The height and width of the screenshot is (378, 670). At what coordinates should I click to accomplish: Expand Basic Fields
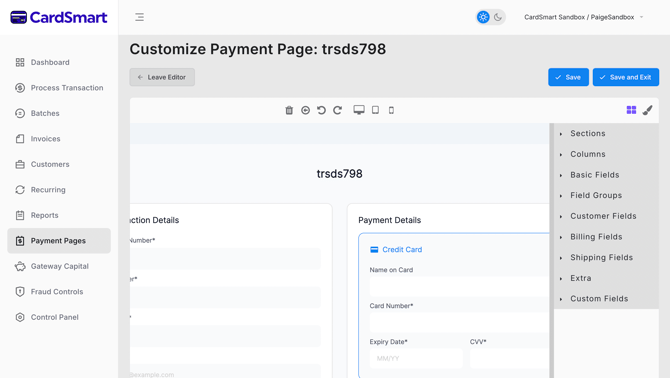click(x=606, y=175)
